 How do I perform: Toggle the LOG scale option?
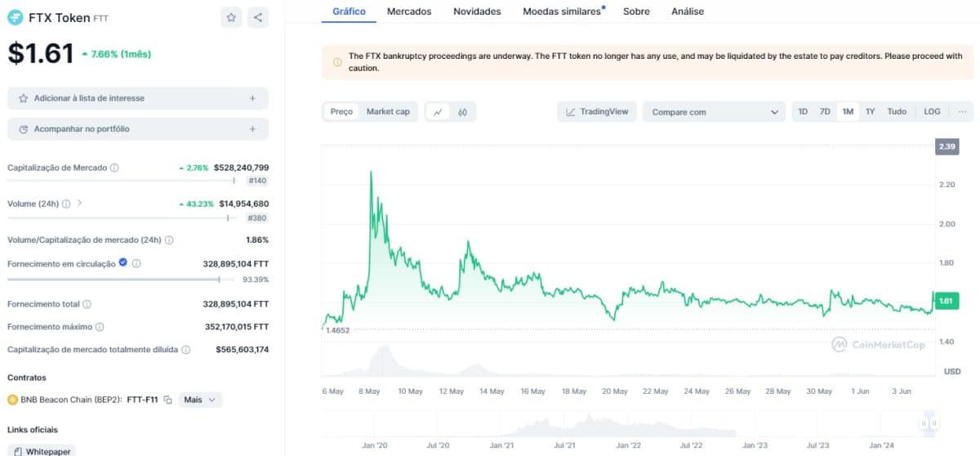click(x=932, y=112)
